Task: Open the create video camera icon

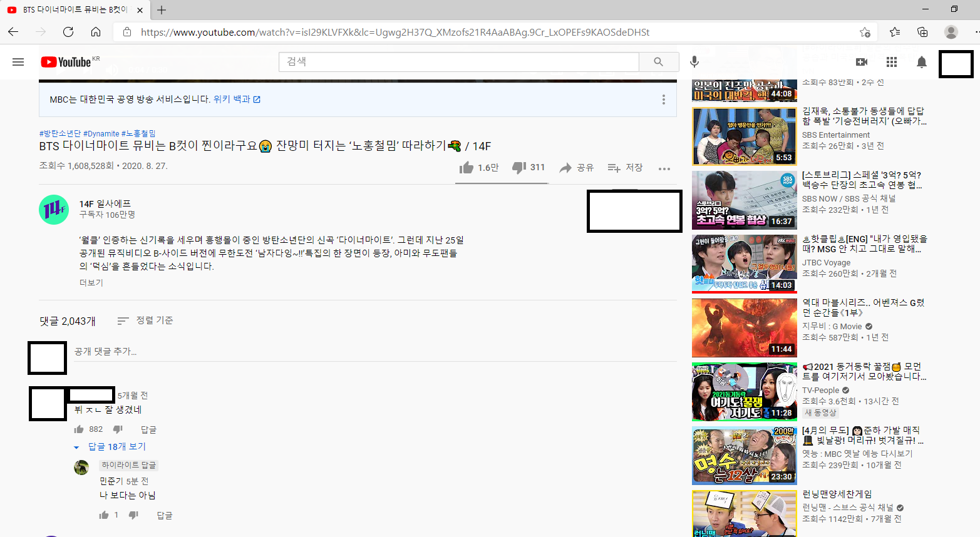Action: click(862, 62)
